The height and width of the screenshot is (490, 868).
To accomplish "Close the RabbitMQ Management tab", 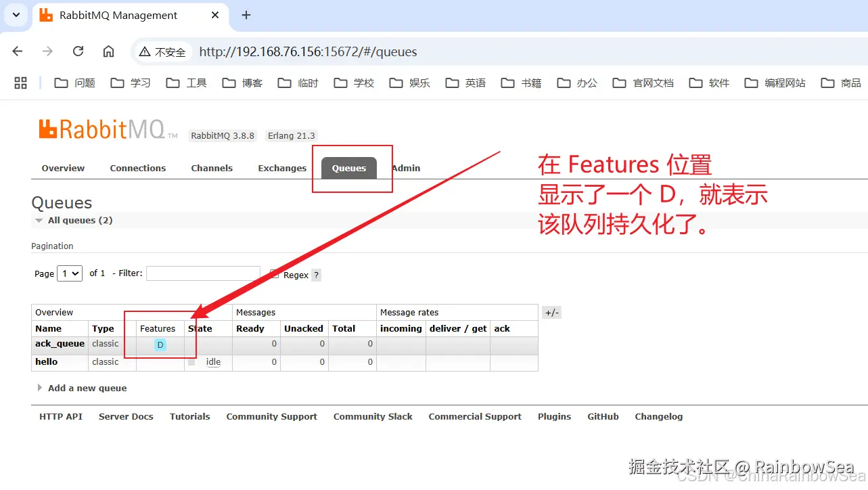I will (x=215, y=15).
